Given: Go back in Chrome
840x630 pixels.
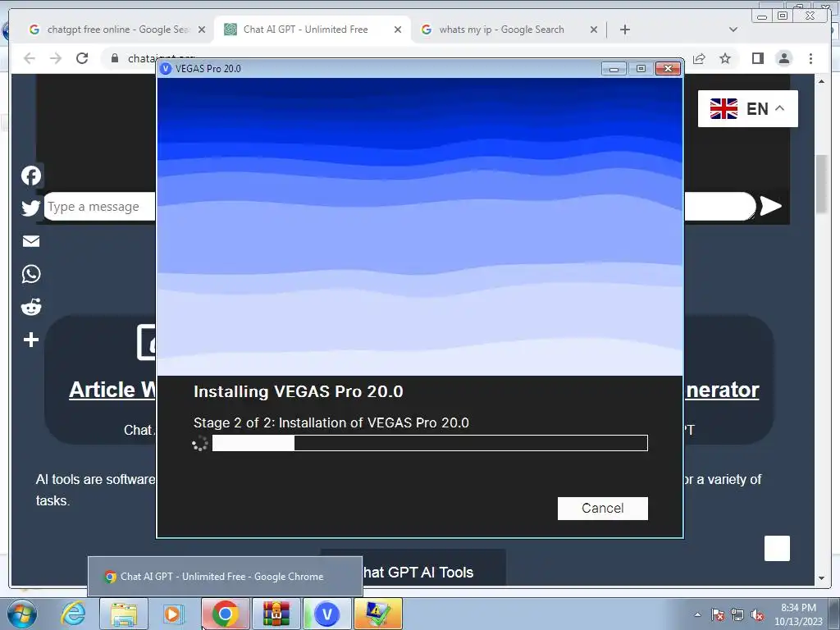Looking at the screenshot, I should coord(30,58).
